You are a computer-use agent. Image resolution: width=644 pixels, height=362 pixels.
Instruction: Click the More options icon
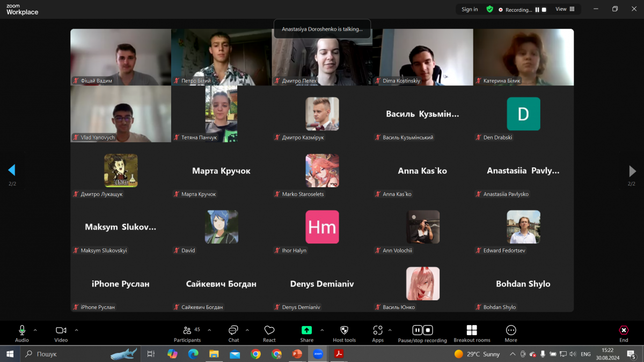[x=511, y=333]
